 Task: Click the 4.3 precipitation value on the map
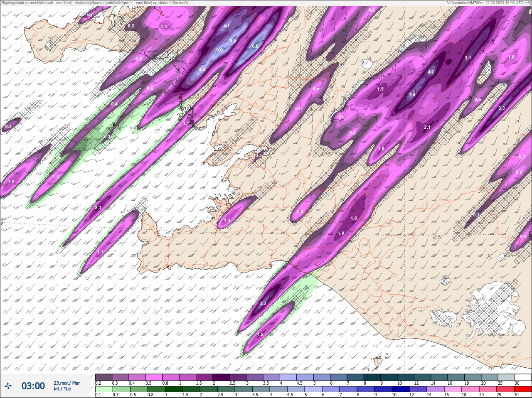(x=202, y=69)
